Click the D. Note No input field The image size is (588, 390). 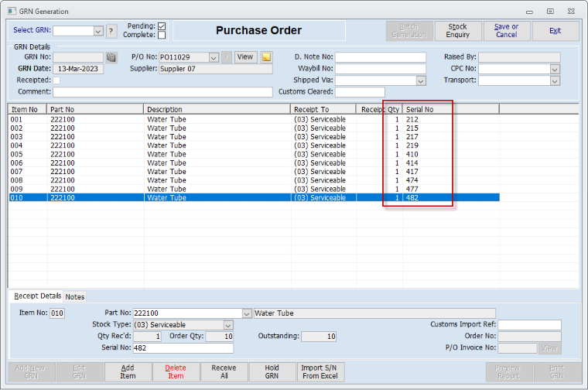[x=380, y=57]
